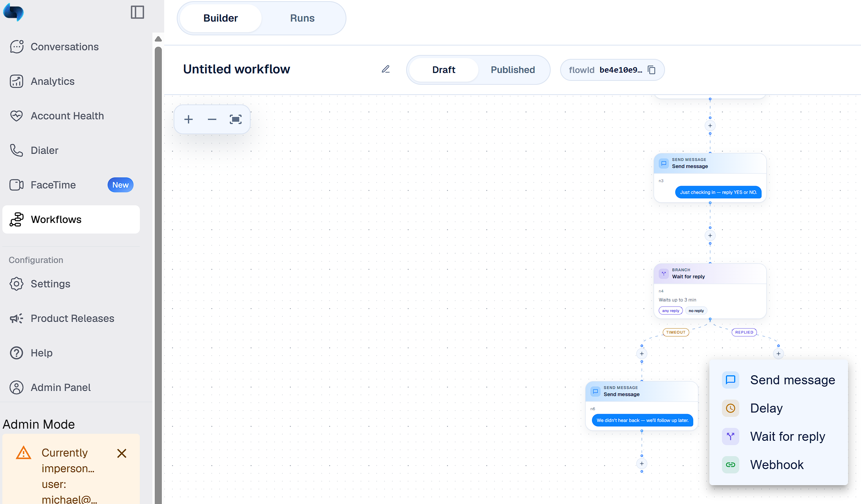Select the Draft version toggle
Screen dimensions: 861x504
point(443,70)
